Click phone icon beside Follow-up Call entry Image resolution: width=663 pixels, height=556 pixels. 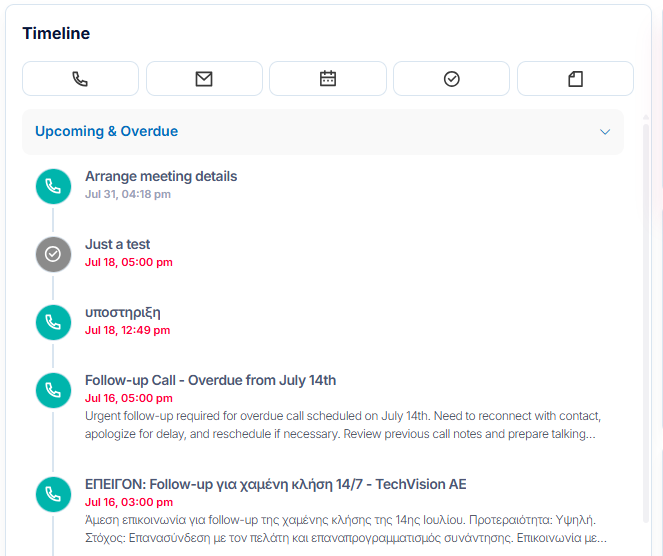click(x=53, y=390)
